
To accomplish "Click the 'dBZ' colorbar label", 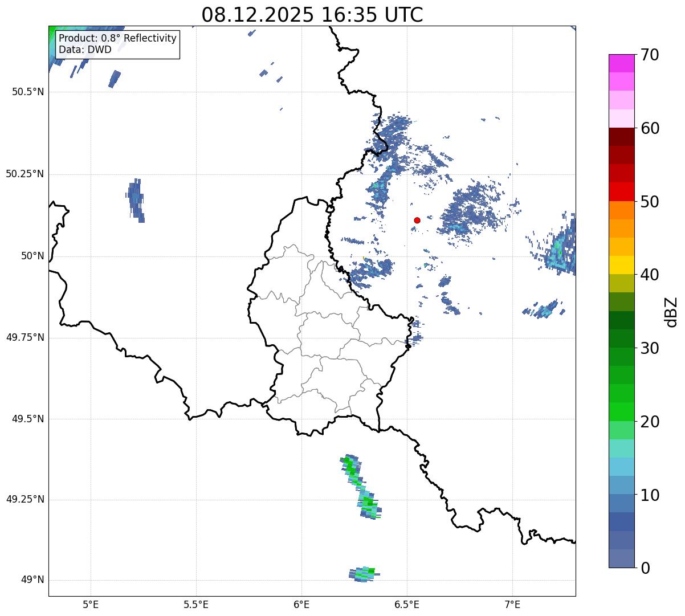I will coord(671,312).
